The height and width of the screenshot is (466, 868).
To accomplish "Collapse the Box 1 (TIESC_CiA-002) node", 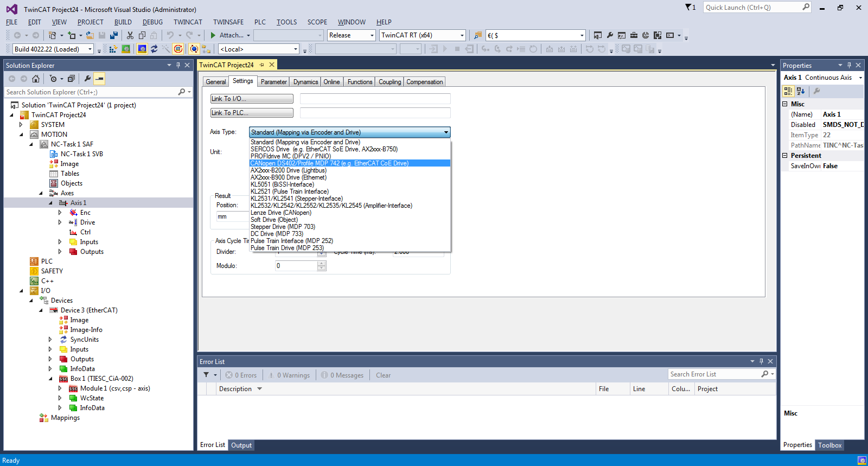I will click(50, 379).
